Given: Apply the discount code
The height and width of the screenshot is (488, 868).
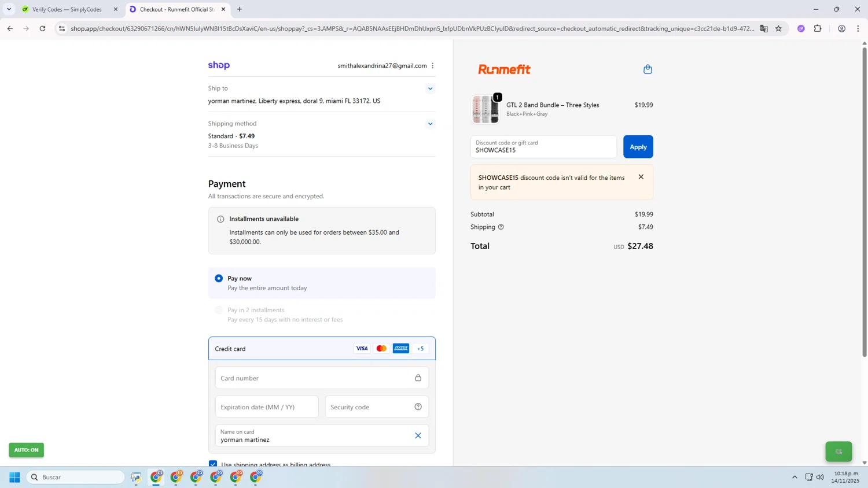Looking at the screenshot, I should [x=638, y=147].
